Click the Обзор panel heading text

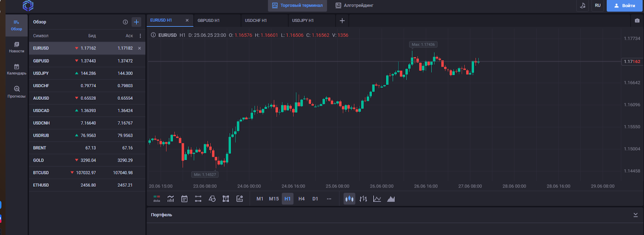click(39, 22)
